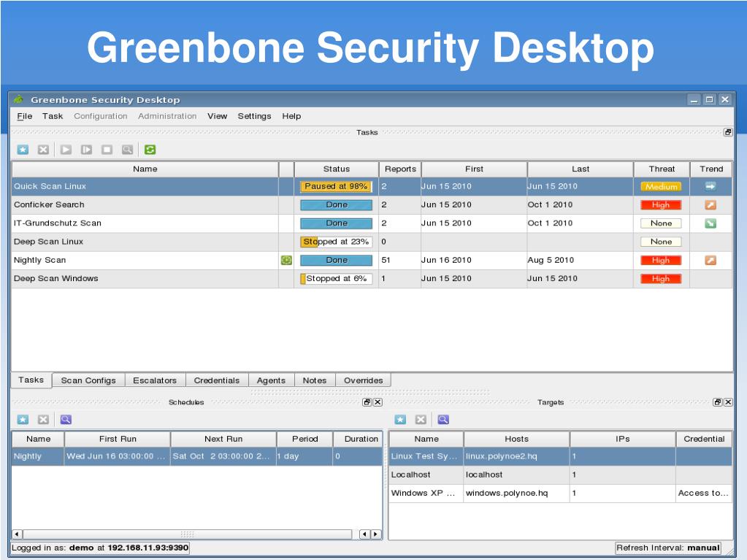747x560 pixels.
Task: Click the 'Refresh Interval: manual' status field
Action: (668, 548)
